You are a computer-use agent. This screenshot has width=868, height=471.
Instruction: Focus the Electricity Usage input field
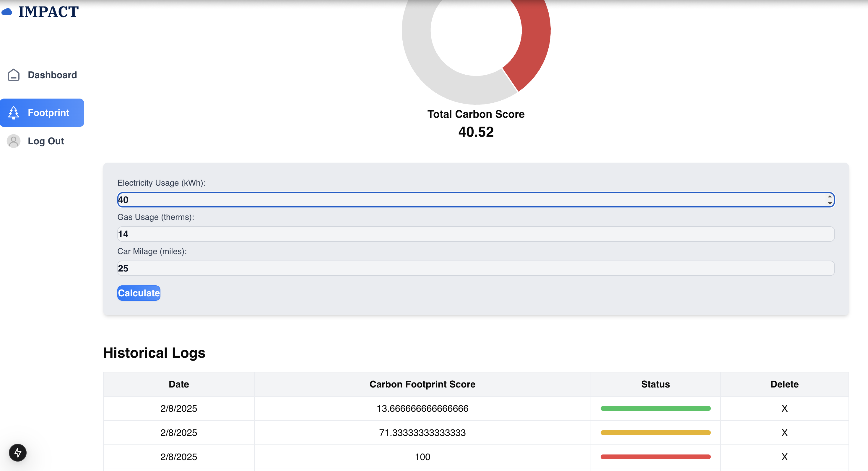pos(472,200)
